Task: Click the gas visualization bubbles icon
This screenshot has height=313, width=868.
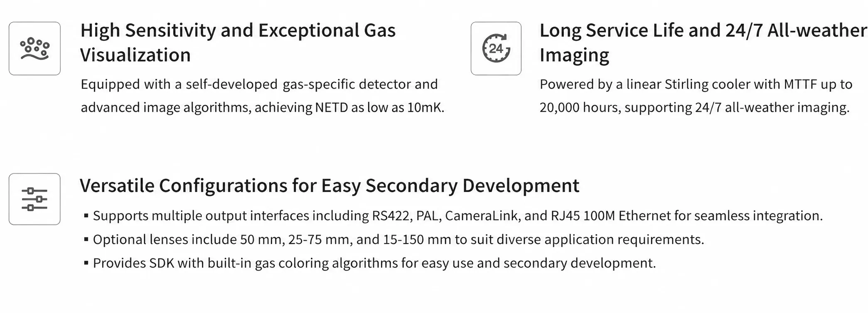Action: coord(34,49)
